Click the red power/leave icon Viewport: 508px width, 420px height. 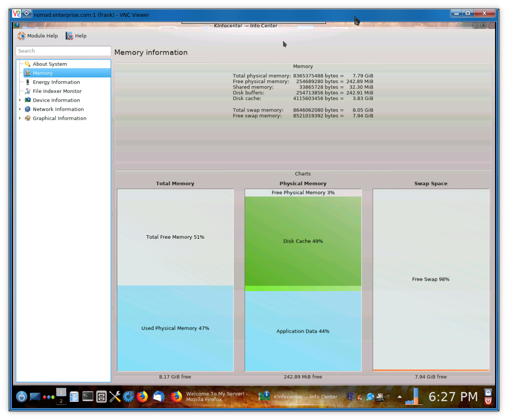[488, 401]
